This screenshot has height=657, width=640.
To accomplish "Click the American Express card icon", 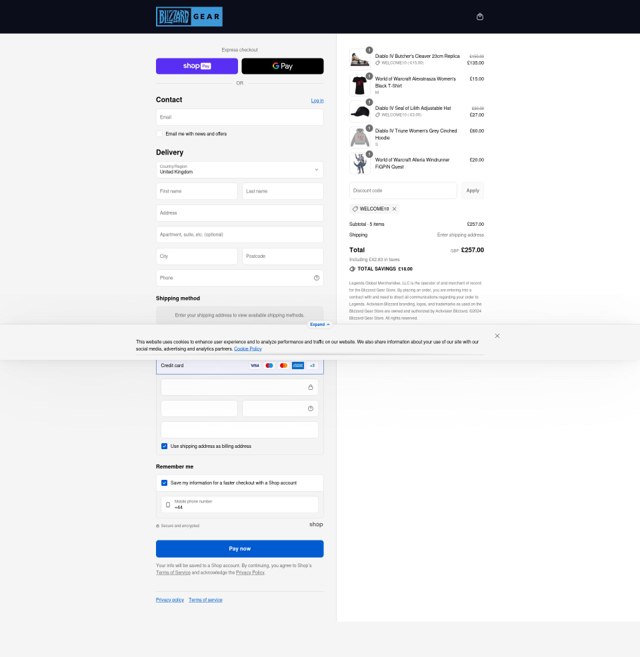I will point(298,365).
